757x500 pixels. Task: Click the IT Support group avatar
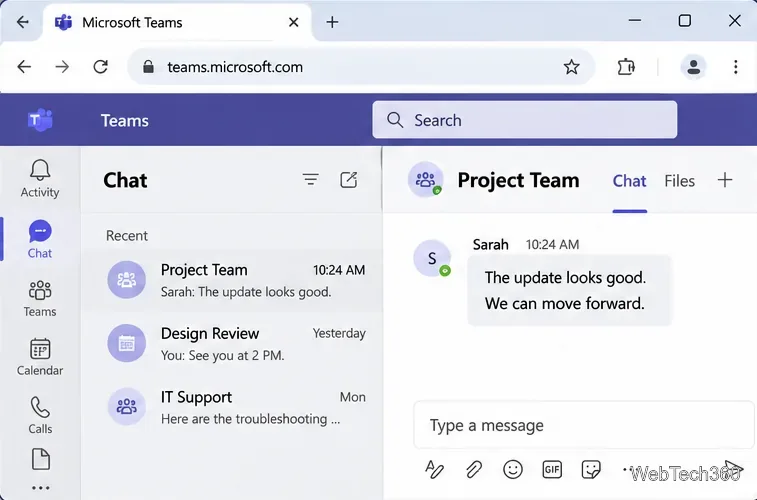126,406
